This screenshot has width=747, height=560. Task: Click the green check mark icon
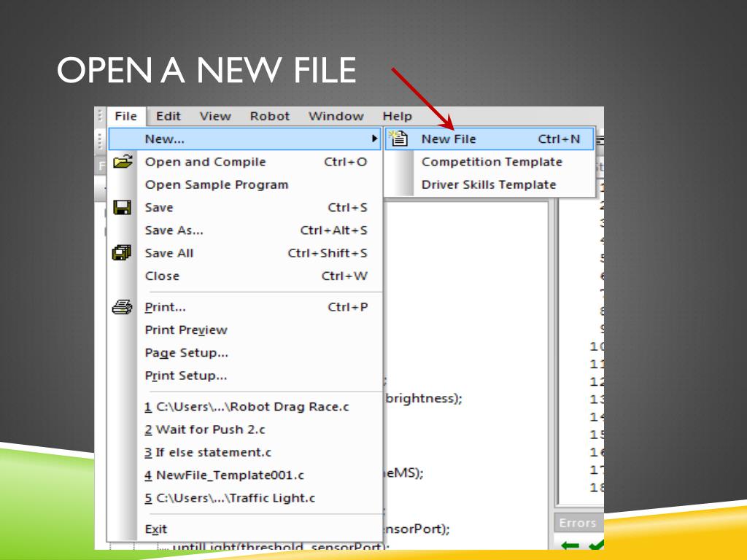pyautogui.click(x=596, y=545)
